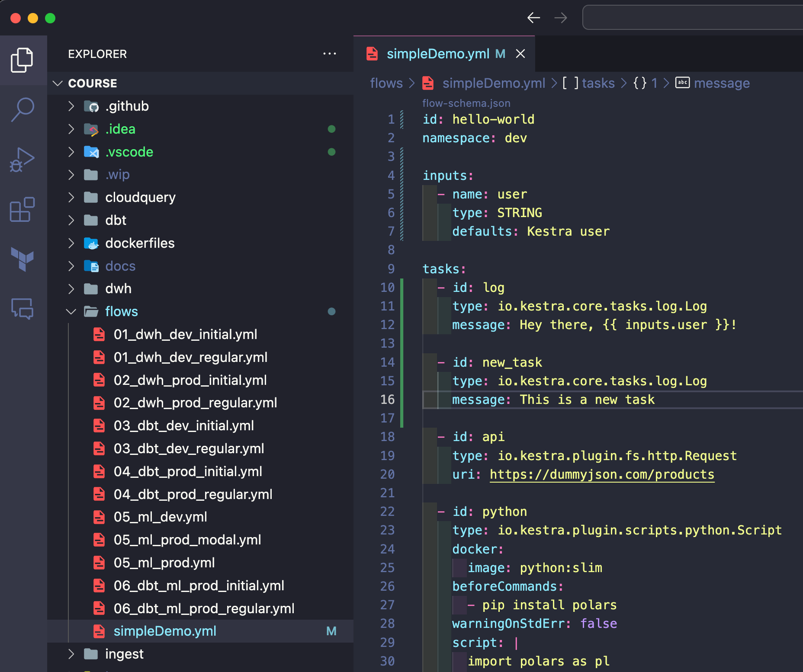Click the GitHub icon on the .github folder

(92, 106)
